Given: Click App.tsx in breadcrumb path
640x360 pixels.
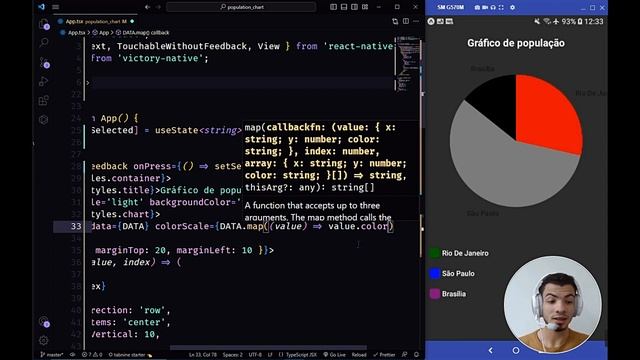Looking at the screenshot, I should (x=76, y=33).
